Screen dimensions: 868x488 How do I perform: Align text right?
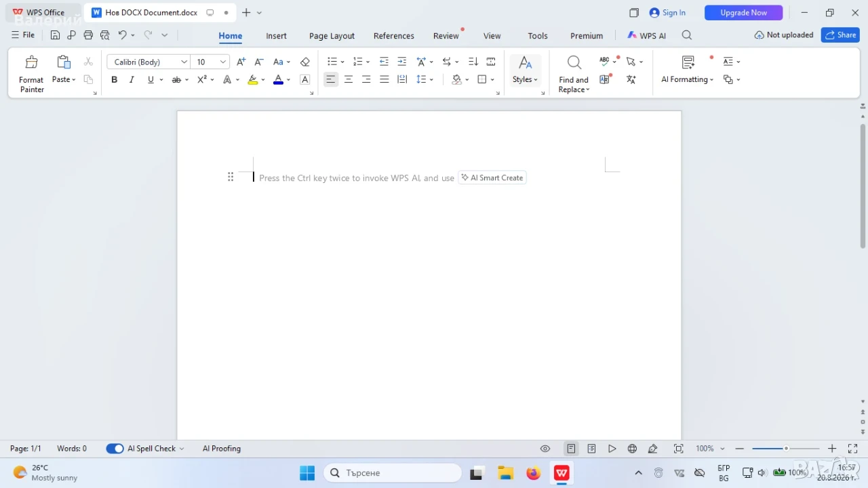tap(366, 80)
